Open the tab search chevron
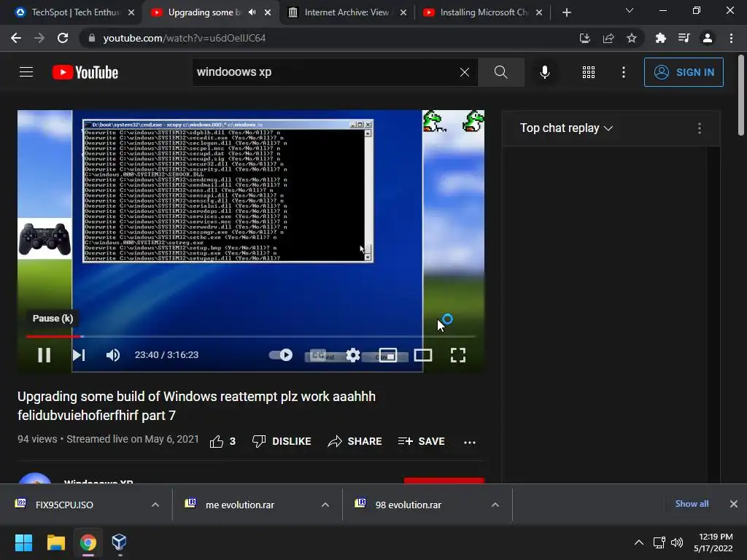Screen dimensions: 747x560 click(630, 10)
